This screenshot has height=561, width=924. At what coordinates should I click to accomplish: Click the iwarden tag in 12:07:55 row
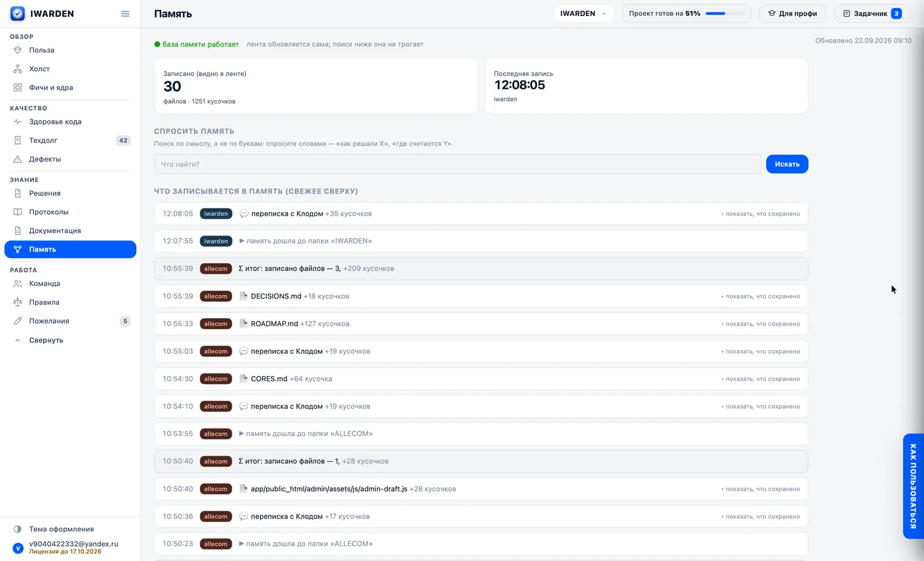tap(216, 241)
